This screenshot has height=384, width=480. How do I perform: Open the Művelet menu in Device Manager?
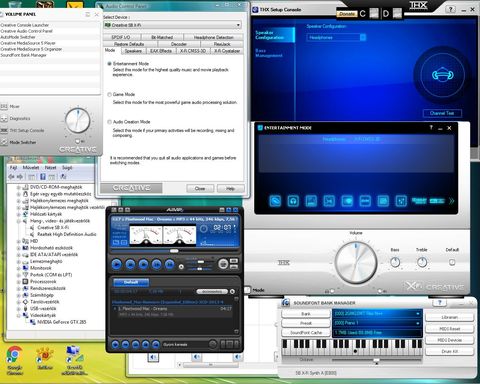pyautogui.click(x=31, y=167)
